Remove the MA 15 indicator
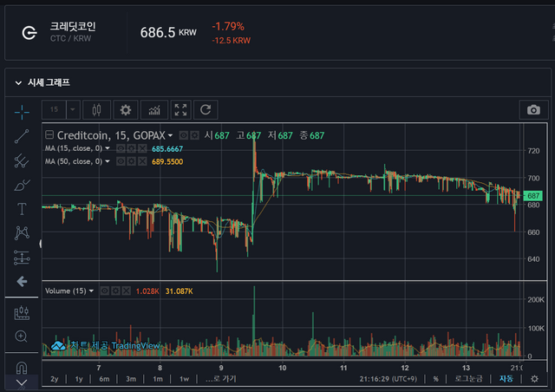The image size is (555, 392). [x=142, y=148]
